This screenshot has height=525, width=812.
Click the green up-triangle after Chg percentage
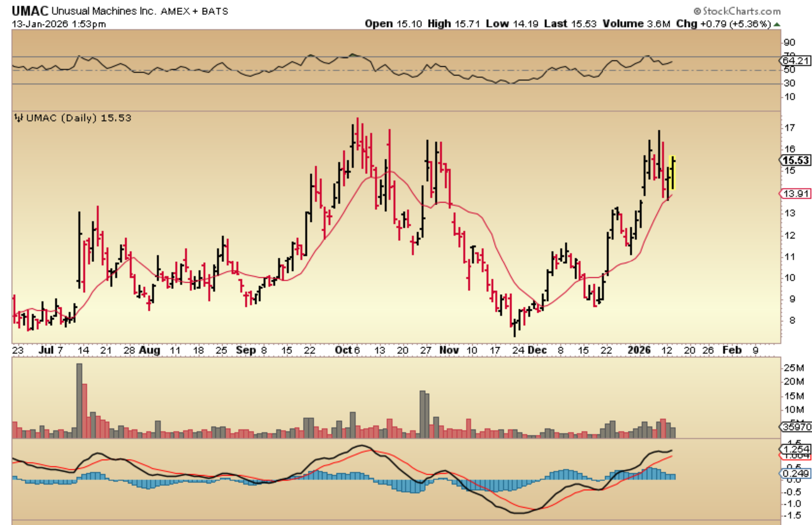pos(777,24)
